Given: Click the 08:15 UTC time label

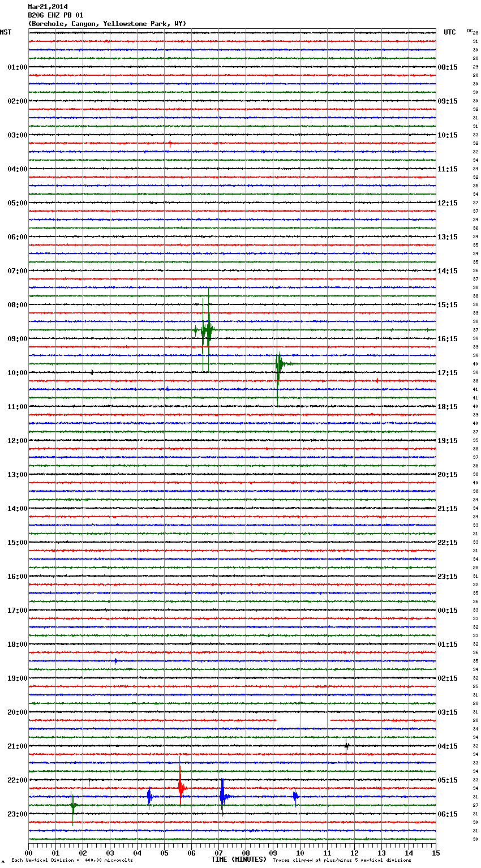Looking at the screenshot, I should click(448, 67).
